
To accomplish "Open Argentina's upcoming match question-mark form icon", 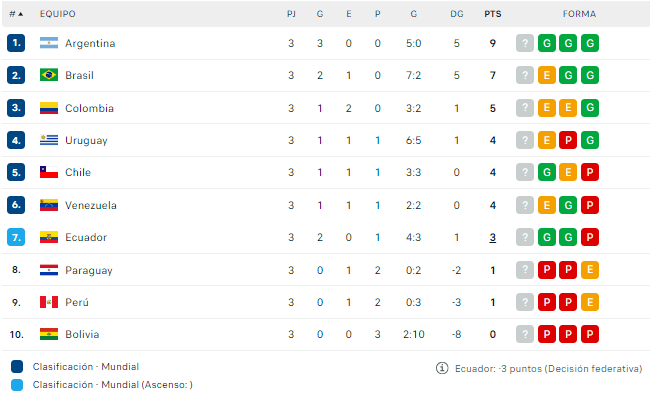I will pyautogui.click(x=525, y=43).
